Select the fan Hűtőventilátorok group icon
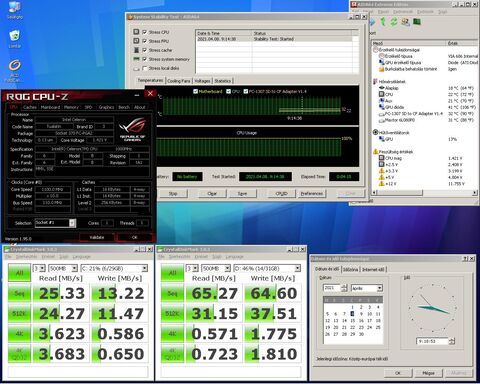Screen dimensions: 480x384 tap(375, 132)
